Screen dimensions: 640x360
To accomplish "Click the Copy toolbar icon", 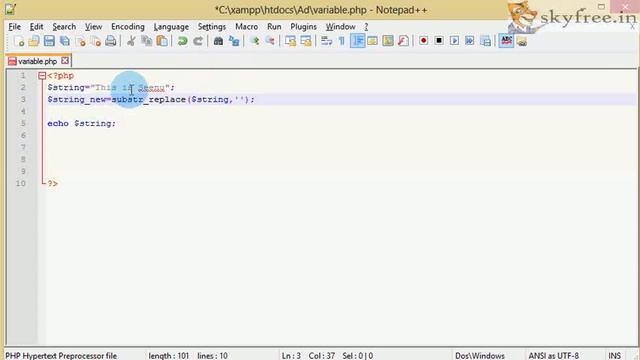I will [x=147, y=41].
